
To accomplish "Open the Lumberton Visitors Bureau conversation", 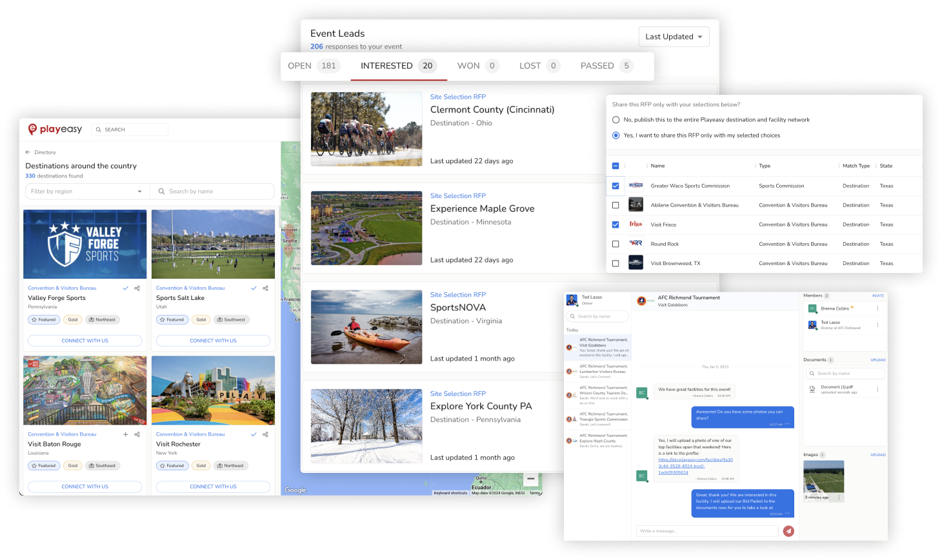I will [x=597, y=372].
